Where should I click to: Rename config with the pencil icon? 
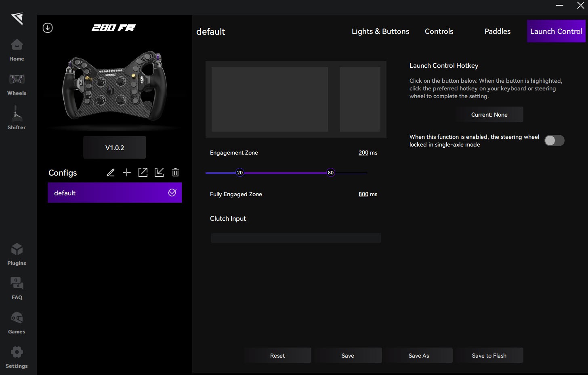(111, 173)
